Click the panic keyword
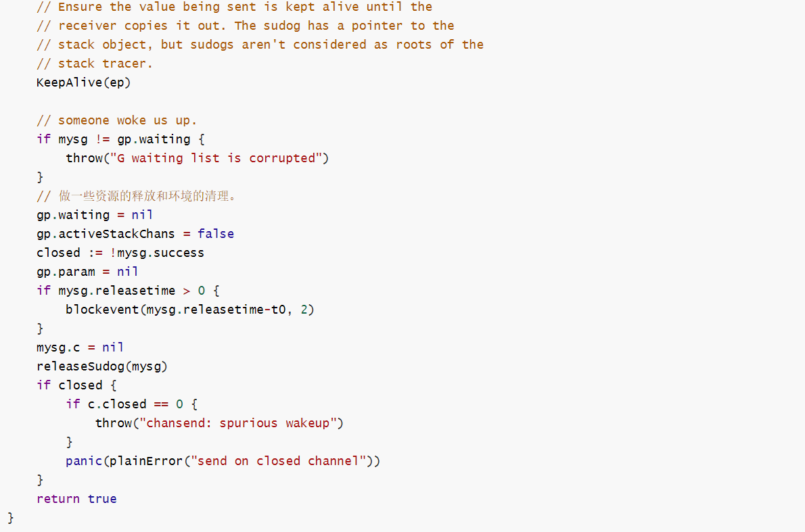This screenshot has height=532, width=805. point(84,461)
